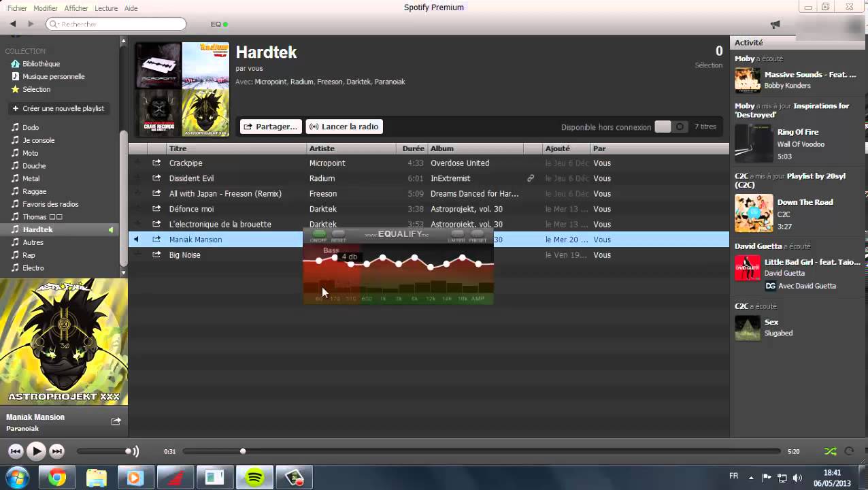The image size is (868, 490).
Task: Click the 4 db equalizer band point
Action: click(x=335, y=257)
